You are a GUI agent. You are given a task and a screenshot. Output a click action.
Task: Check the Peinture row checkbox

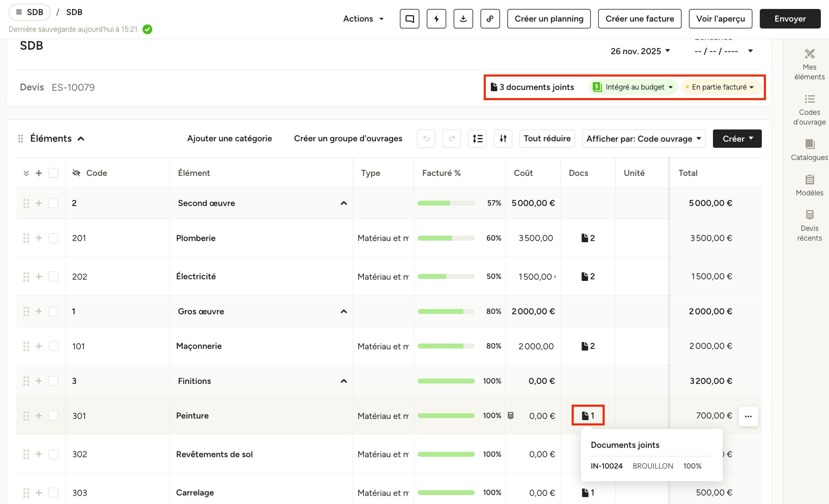point(53,416)
